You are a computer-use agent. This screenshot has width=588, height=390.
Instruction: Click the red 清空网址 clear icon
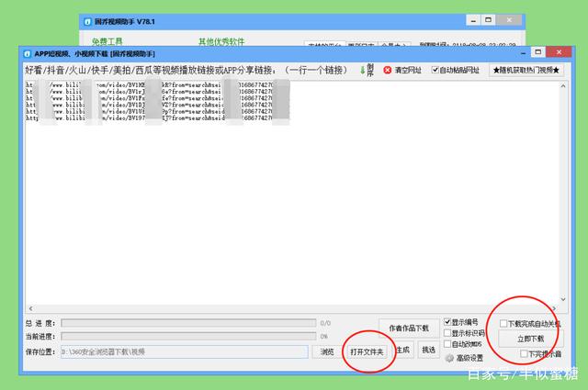click(x=388, y=70)
